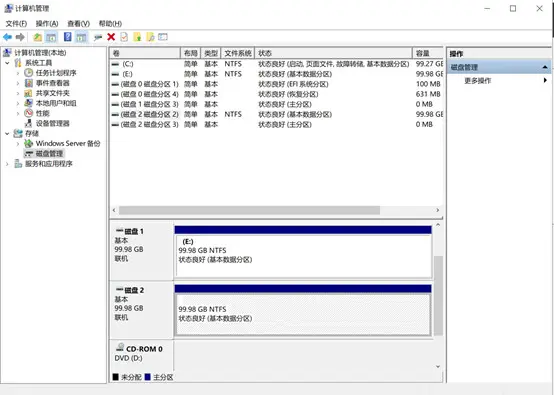
Task: Sort by the 类型 column header
Action: 211,53
